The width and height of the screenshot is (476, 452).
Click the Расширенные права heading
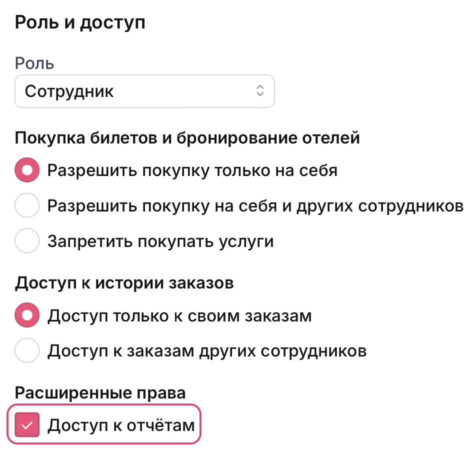pyautogui.click(x=100, y=392)
